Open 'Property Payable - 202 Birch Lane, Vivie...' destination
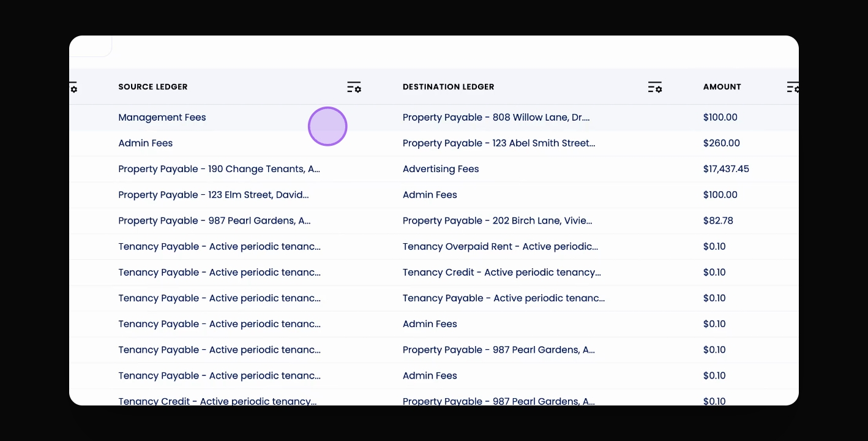 point(498,221)
